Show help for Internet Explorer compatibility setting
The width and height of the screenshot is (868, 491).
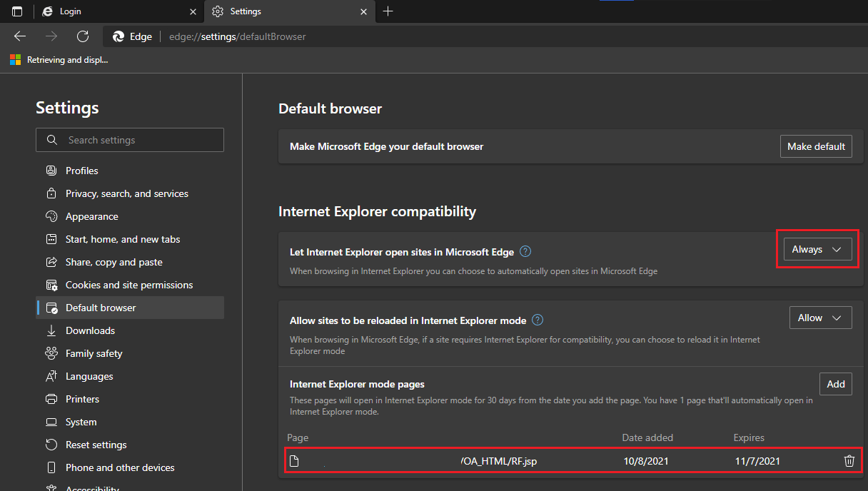point(526,251)
